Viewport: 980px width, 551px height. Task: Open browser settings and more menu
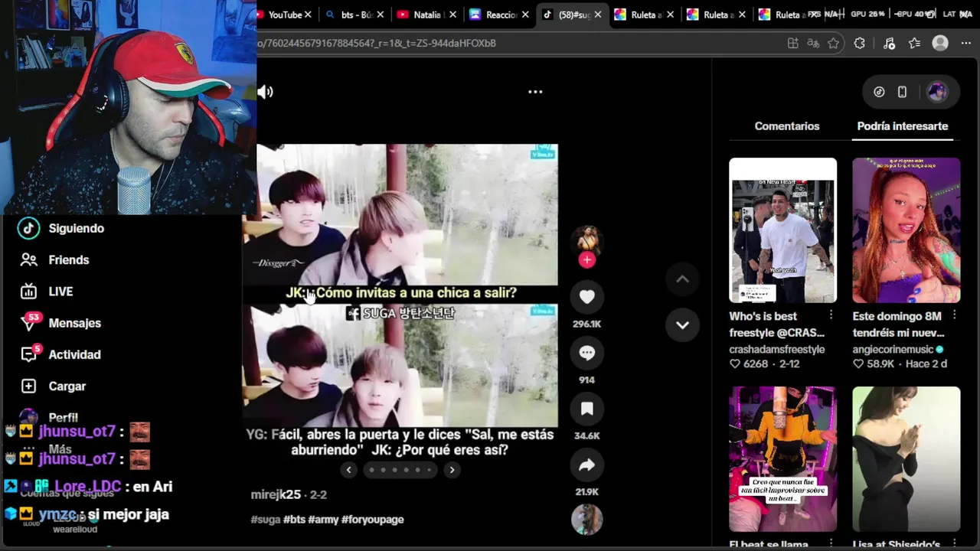pos(965,44)
